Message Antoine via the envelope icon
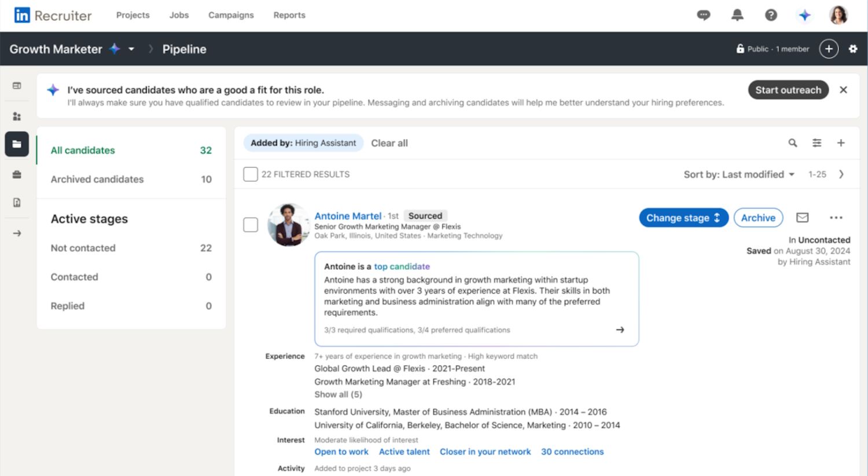The height and width of the screenshot is (476, 868). (x=802, y=218)
